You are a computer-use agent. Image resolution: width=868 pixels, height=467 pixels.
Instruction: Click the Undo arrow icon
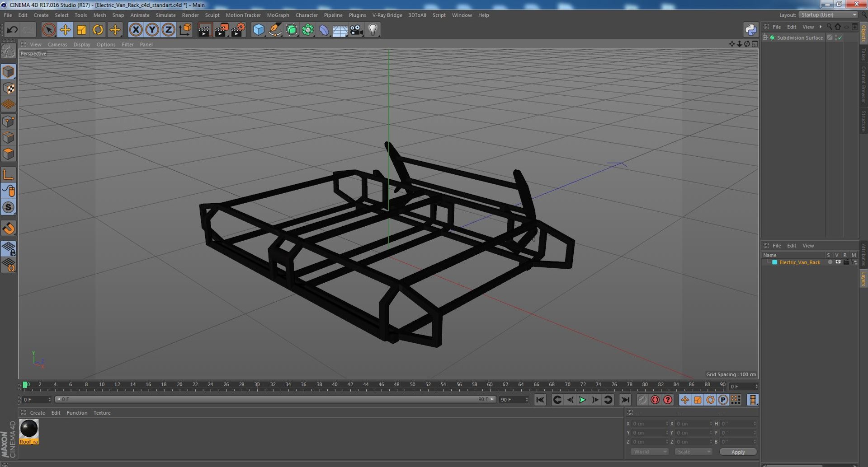pyautogui.click(x=12, y=30)
